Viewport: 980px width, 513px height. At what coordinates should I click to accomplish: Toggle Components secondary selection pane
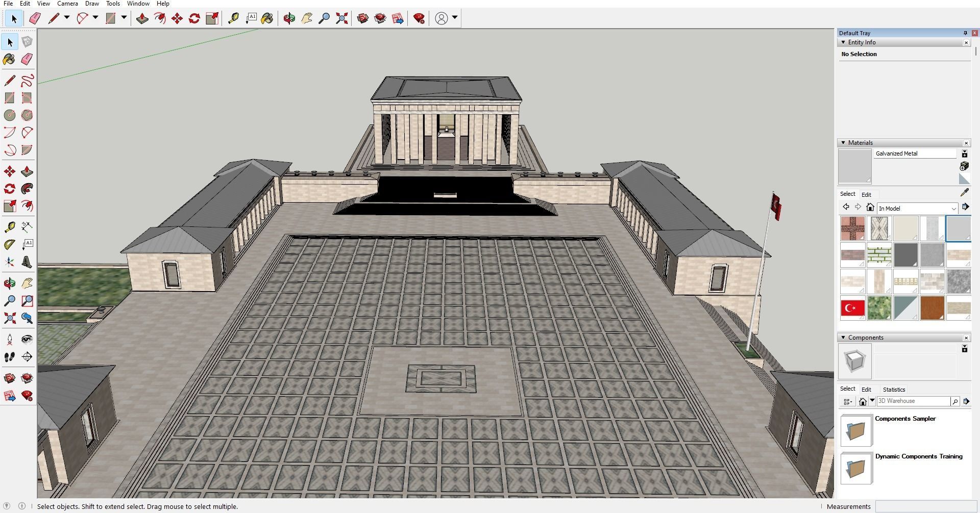(965, 349)
